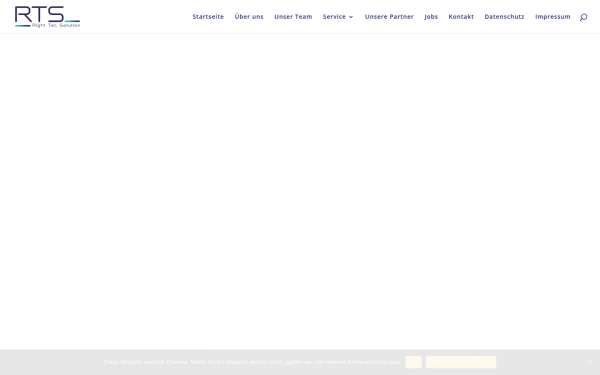Go to Startseite menu item

(208, 16)
